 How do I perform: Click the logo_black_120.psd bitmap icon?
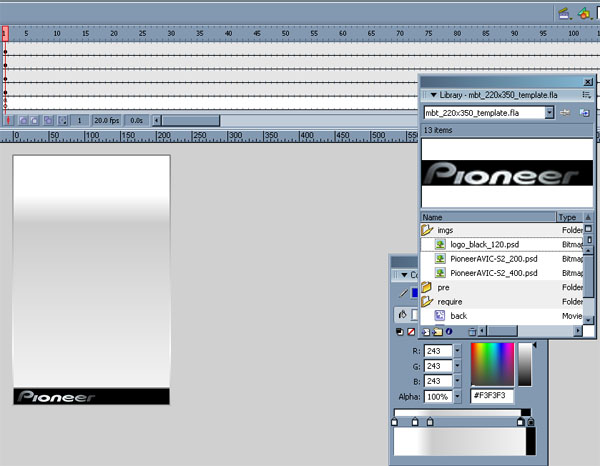click(x=440, y=244)
